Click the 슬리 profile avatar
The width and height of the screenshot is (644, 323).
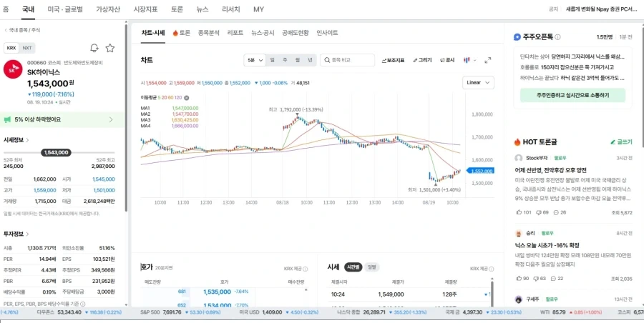click(x=518, y=233)
